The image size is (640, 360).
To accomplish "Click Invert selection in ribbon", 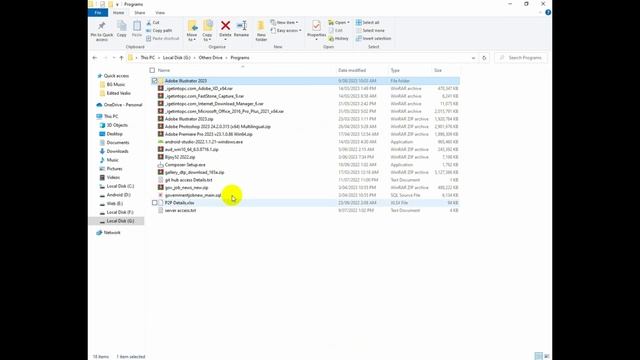I will [373, 38].
